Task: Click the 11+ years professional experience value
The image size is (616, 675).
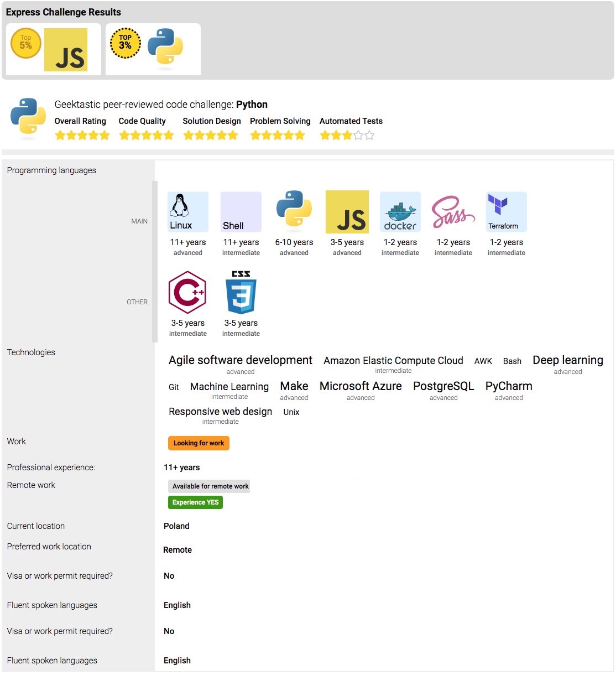Action: point(182,468)
